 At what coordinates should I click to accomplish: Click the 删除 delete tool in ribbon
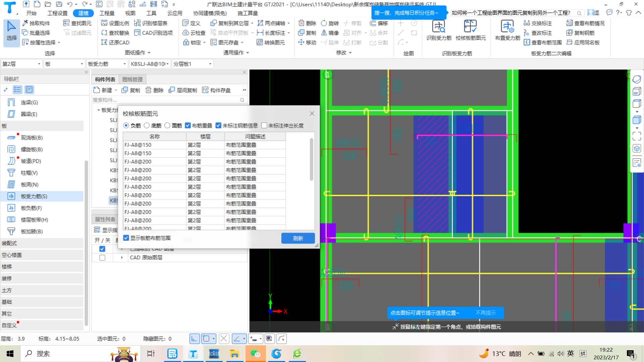tap(307, 23)
